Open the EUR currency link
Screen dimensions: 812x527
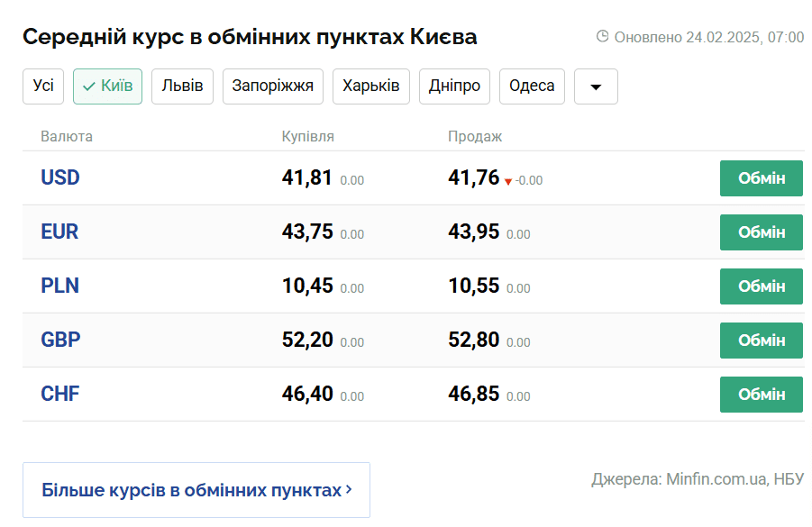[x=59, y=232]
